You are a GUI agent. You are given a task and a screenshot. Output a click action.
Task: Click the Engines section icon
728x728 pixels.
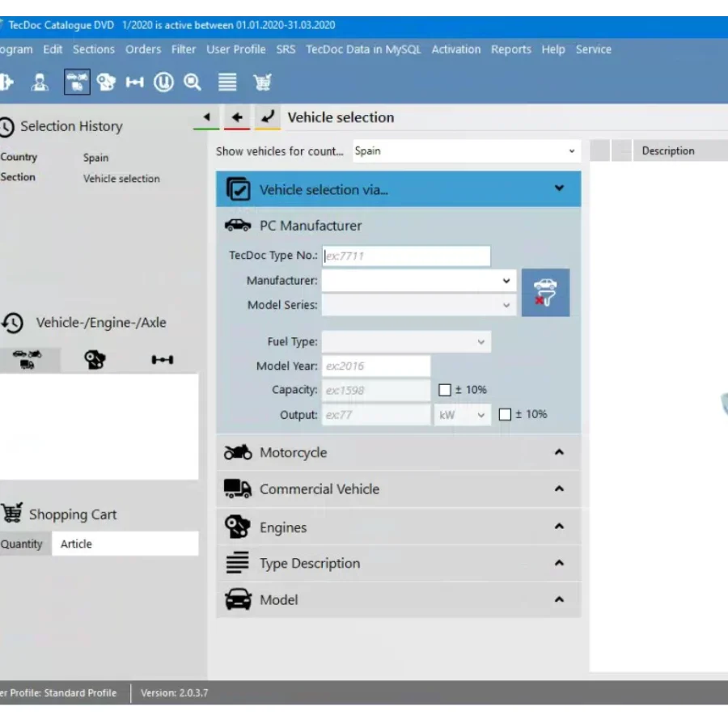[238, 527]
